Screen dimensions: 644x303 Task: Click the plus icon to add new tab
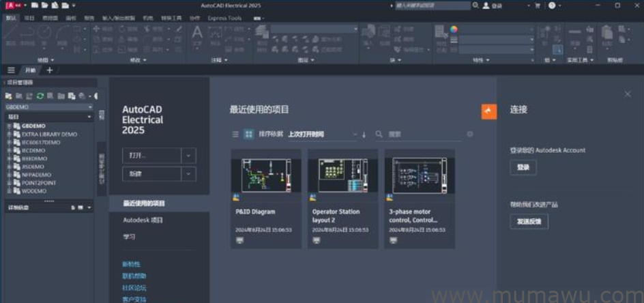(50, 70)
